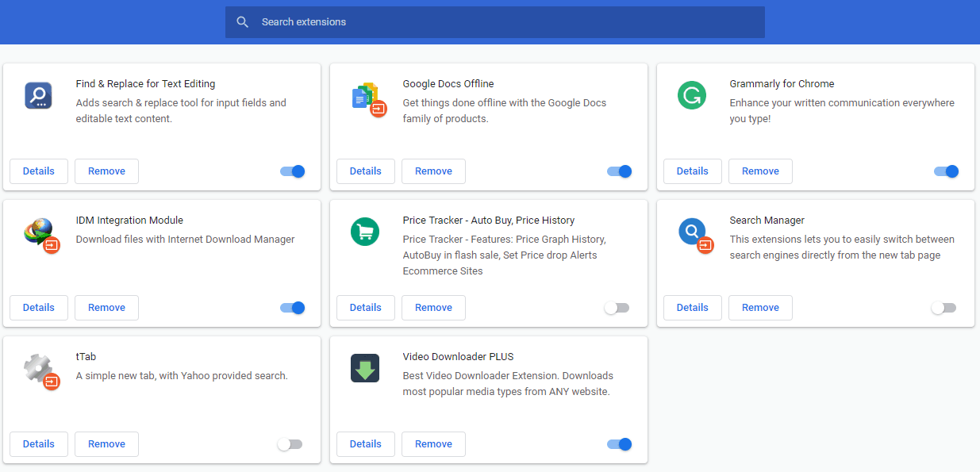
Task: Click the Video Downloader PLUS arrow icon
Action: click(365, 368)
